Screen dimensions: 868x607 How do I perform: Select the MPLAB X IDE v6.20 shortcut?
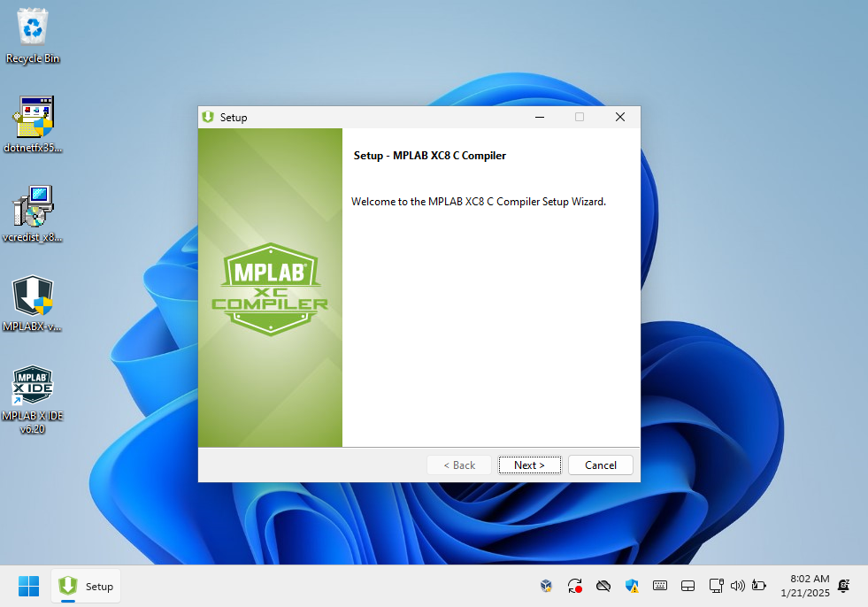coord(33,399)
